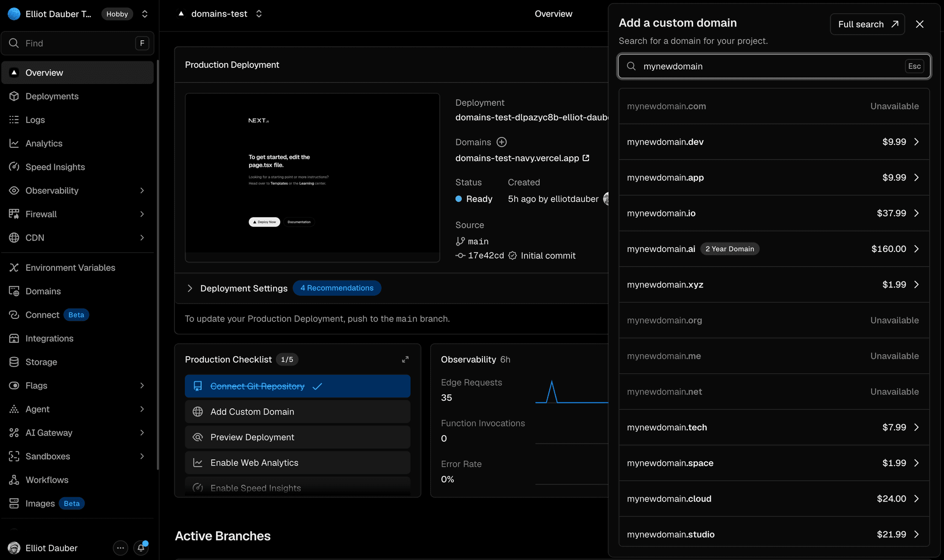
Task: Select mynewdomain.io for $37.99
Action: (774, 213)
